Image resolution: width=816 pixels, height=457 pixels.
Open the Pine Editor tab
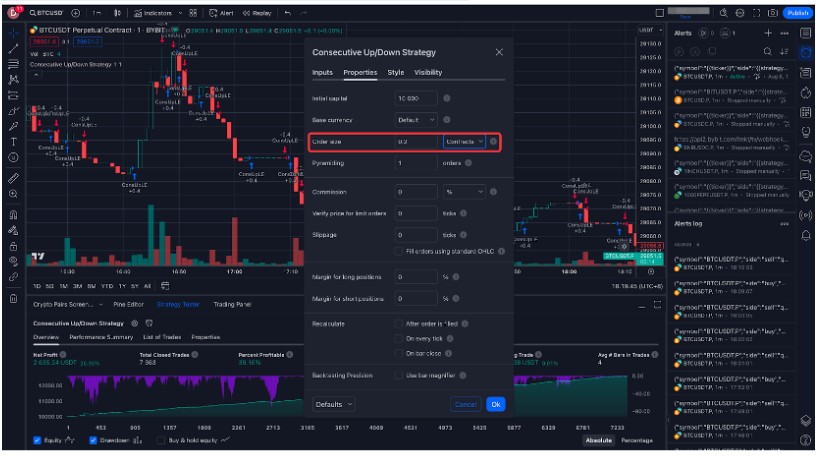pos(128,304)
